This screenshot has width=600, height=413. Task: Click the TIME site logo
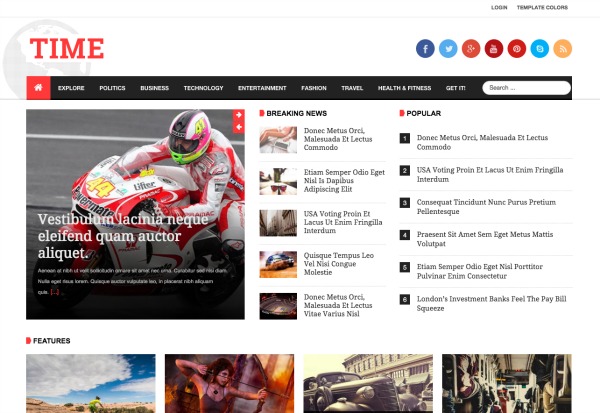tap(67, 49)
